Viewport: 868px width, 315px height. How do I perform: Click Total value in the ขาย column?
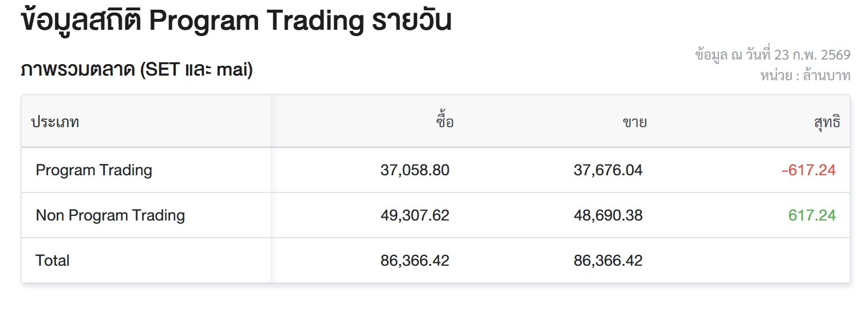608,261
